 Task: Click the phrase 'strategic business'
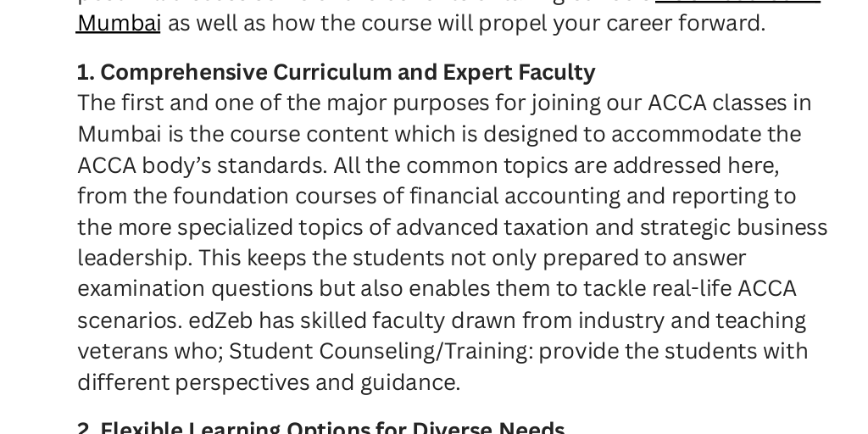point(733,227)
